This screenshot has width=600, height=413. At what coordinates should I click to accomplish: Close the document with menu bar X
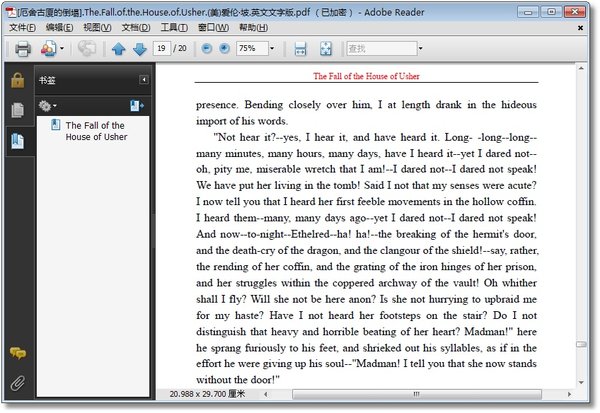tap(580, 28)
